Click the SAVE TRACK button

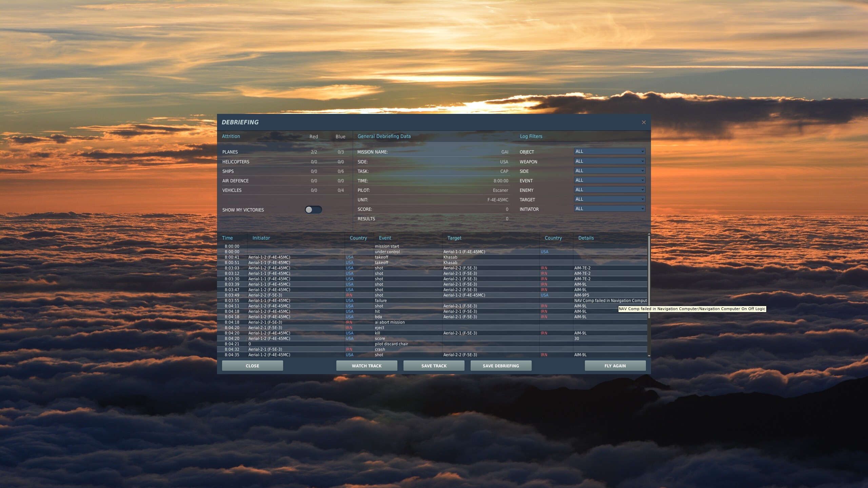(434, 366)
